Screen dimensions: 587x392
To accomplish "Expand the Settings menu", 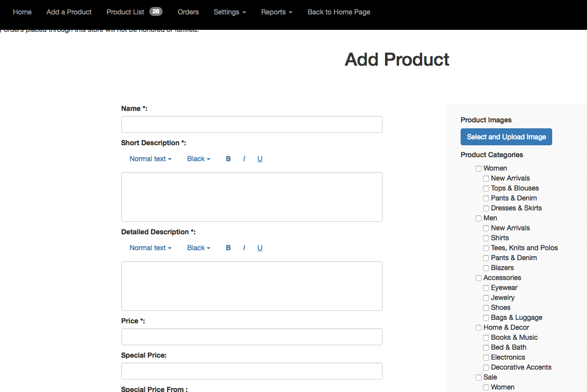I will coord(230,12).
